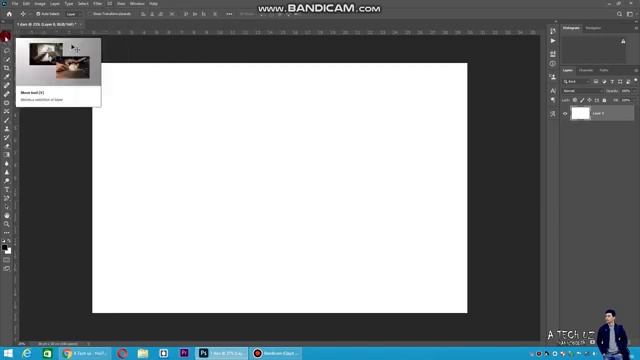Select the Horizontal Type tool
Image resolution: width=640 pixels, height=360 pixels.
click(x=7, y=189)
